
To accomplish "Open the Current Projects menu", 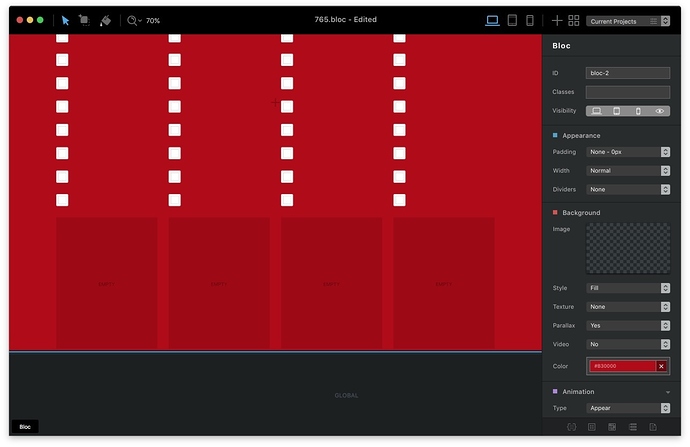I will point(628,20).
